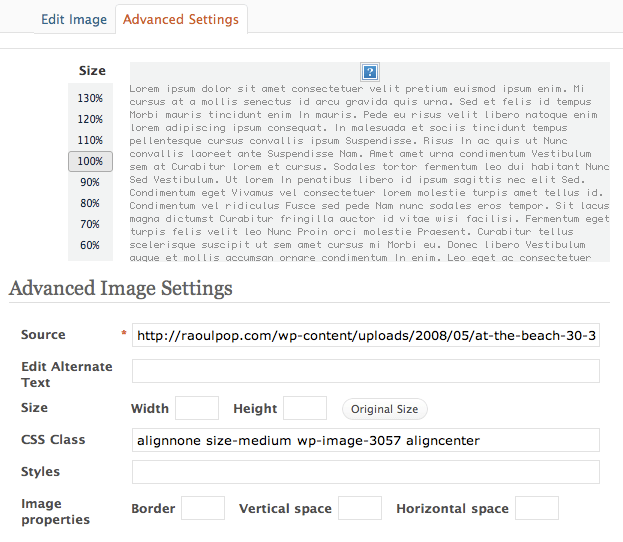The width and height of the screenshot is (623, 542).
Task: Select the 130% size option
Action: click(90, 98)
